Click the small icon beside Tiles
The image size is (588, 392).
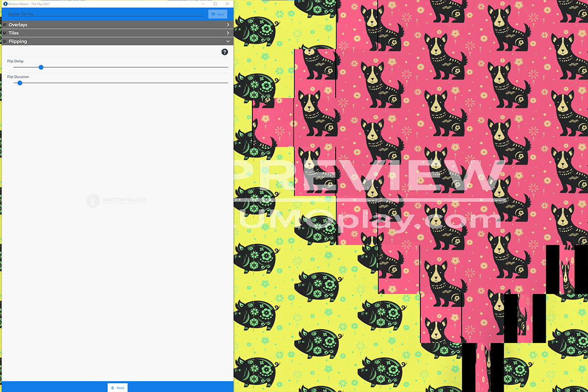pyautogui.click(x=5, y=33)
